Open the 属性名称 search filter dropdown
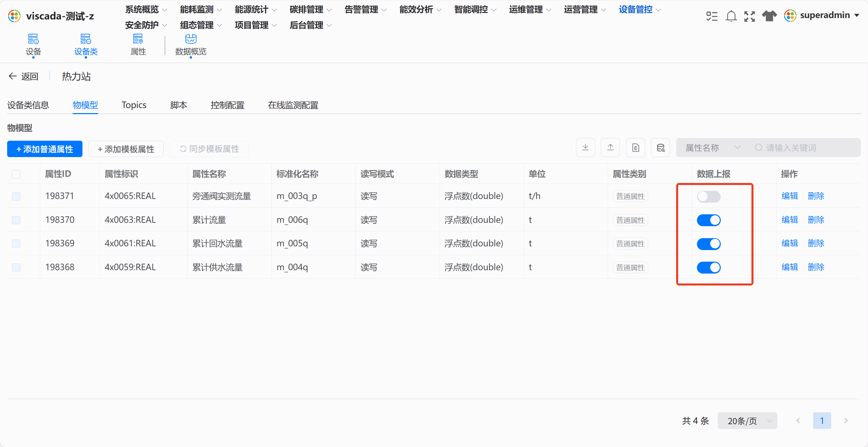 [713, 148]
